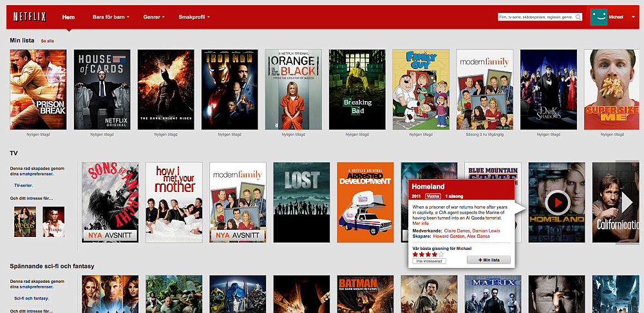Play Homeland using the play icon
The image size is (644, 313).
[x=556, y=202]
